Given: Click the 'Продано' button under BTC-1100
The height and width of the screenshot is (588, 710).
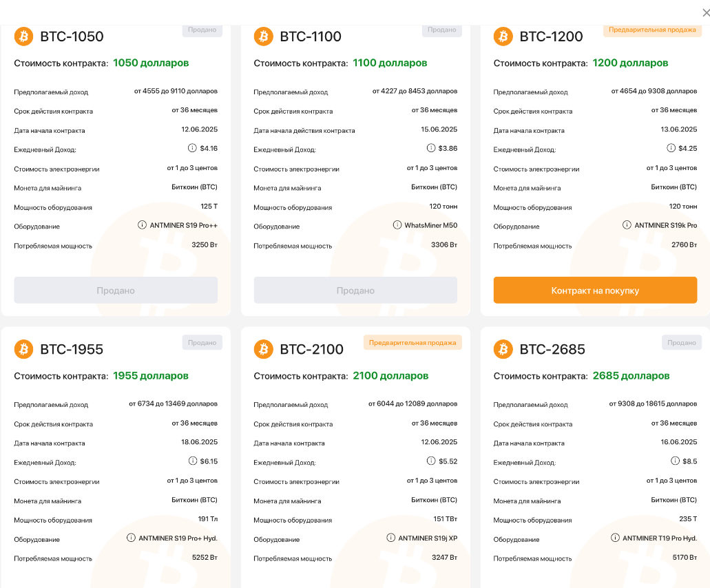Looking at the screenshot, I should click(355, 290).
